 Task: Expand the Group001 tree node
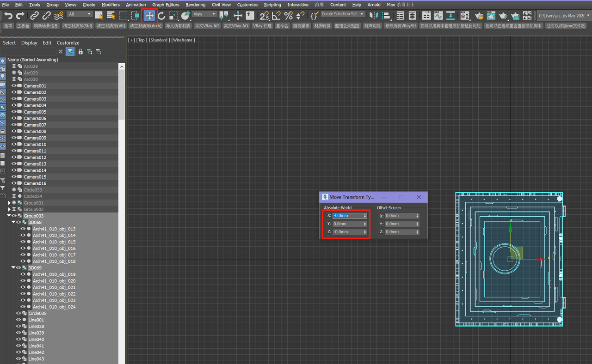pyautogui.click(x=9, y=203)
